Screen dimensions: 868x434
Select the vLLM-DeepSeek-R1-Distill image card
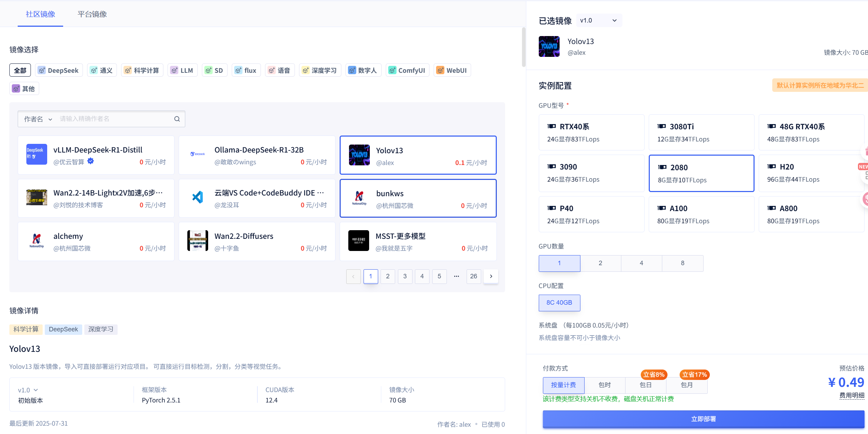click(x=96, y=155)
